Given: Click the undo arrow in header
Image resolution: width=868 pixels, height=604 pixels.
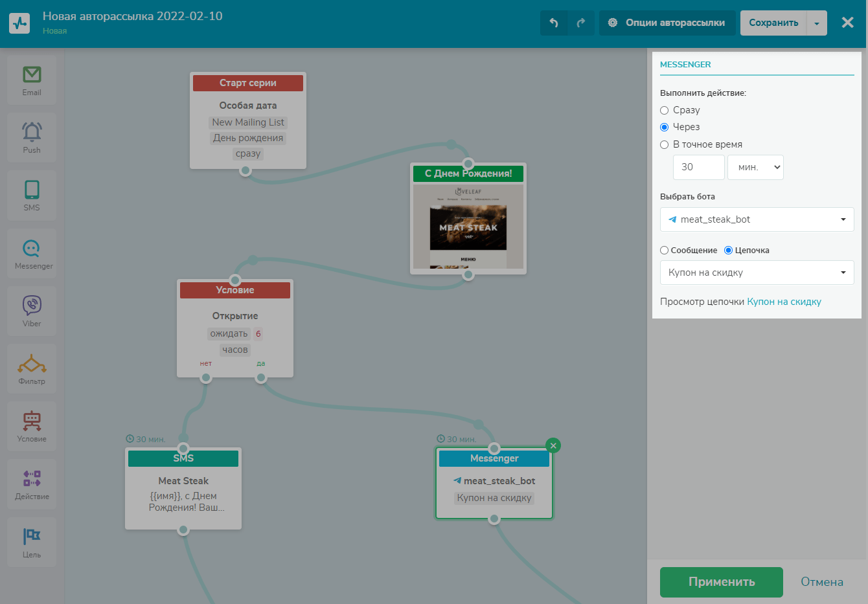Looking at the screenshot, I should click(x=554, y=23).
